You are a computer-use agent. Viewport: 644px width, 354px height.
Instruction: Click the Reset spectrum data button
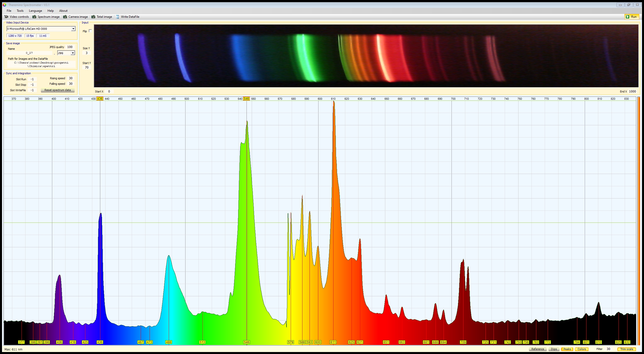pyautogui.click(x=57, y=90)
